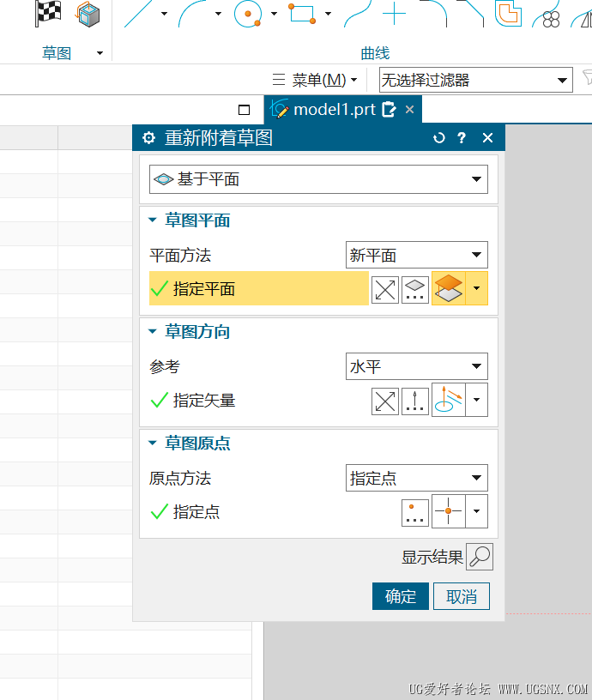Select the Pattern Curve tool

pos(546,14)
